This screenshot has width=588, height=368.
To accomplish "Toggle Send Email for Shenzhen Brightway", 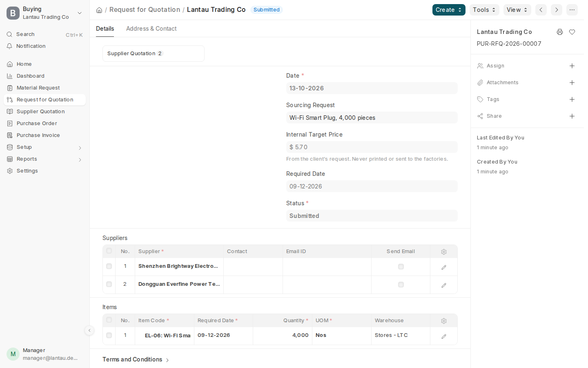I will pos(401,267).
